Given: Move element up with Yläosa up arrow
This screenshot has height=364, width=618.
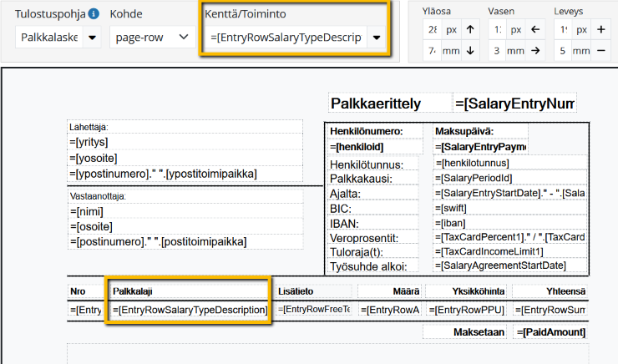Looking at the screenshot, I should click(x=470, y=29).
